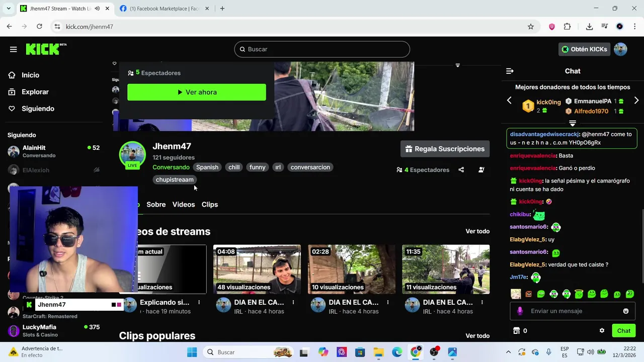This screenshot has width=644, height=362.
Task: Open Microsoft Edge from taskbar
Action: [397, 352]
